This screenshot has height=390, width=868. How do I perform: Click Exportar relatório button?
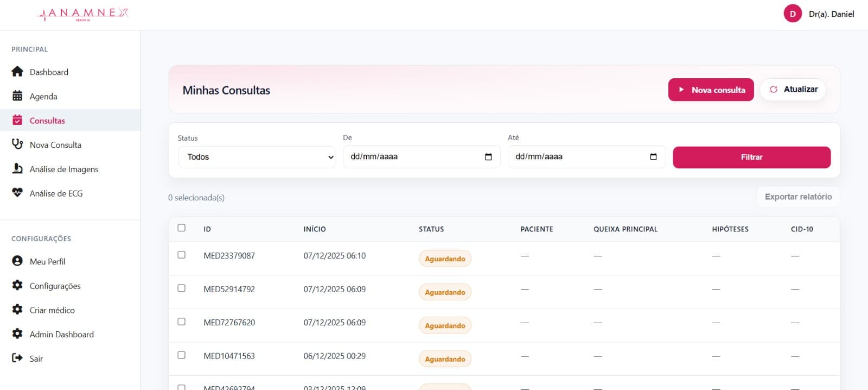[x=798, y=197]
